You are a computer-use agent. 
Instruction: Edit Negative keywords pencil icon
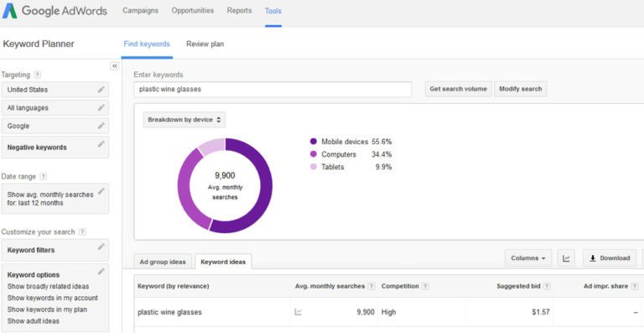coord(101,144)
